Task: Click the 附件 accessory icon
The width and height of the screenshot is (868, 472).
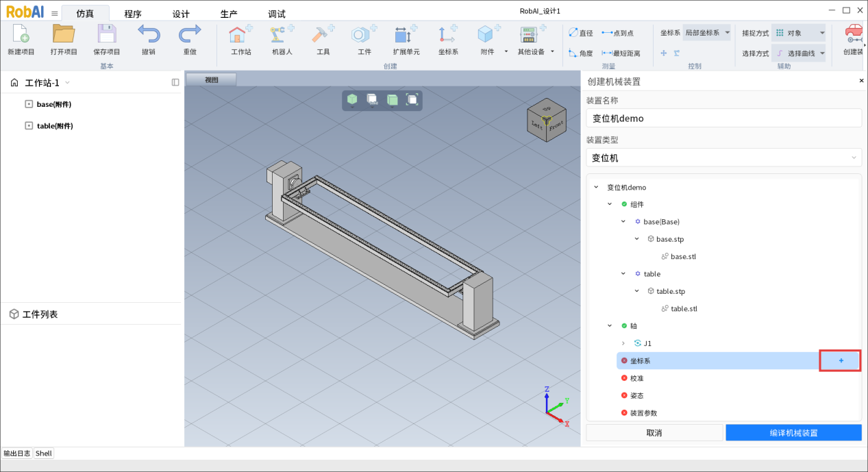Action: 487,35
